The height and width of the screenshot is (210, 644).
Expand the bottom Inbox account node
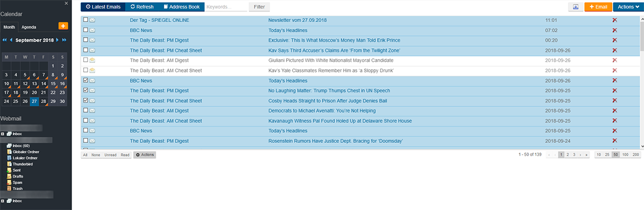pyautogui.click(x=3, y=200)
